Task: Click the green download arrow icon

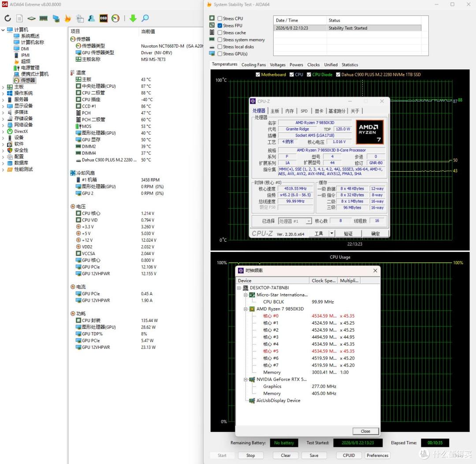Action: coord(133,18)
